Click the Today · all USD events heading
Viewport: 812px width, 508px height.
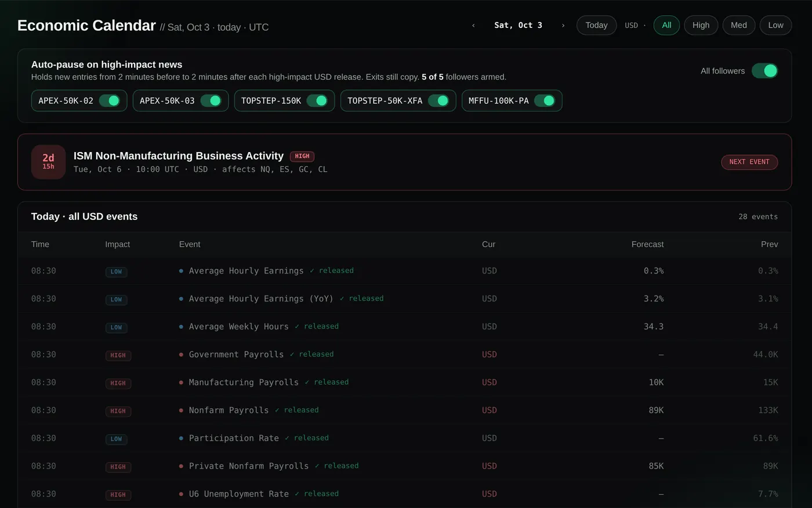coord(84,217)
